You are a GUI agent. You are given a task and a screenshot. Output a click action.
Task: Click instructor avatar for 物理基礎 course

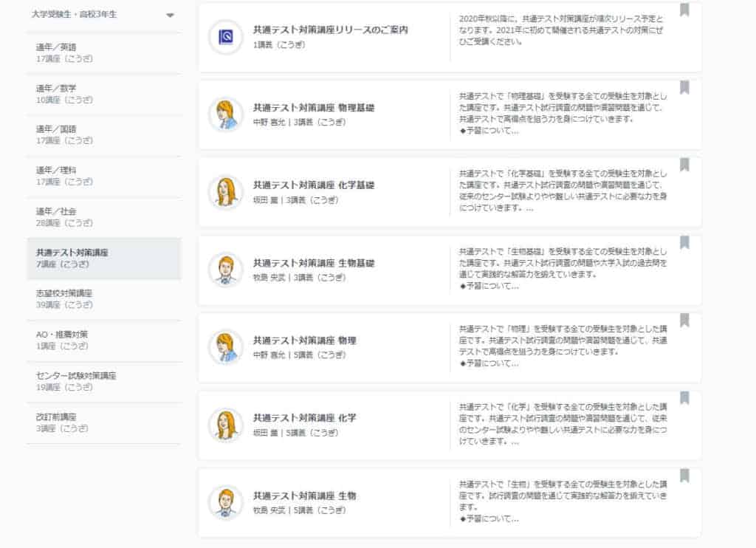[225, 114]
